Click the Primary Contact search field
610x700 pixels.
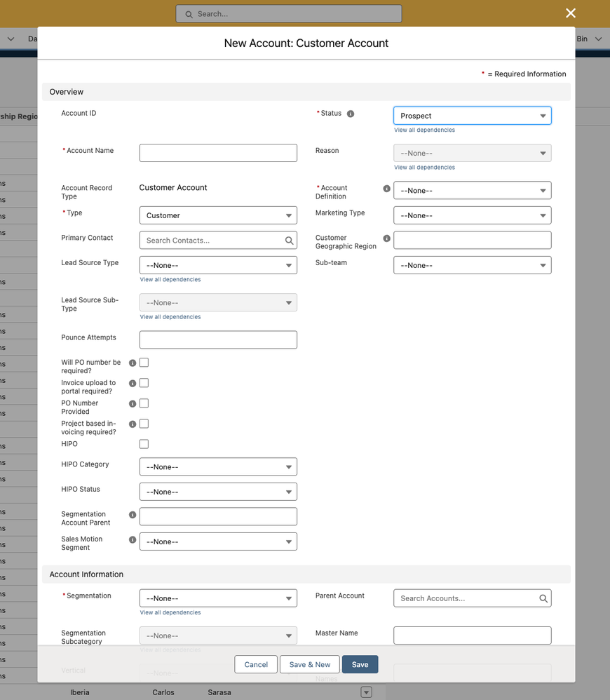click(218, 240)
